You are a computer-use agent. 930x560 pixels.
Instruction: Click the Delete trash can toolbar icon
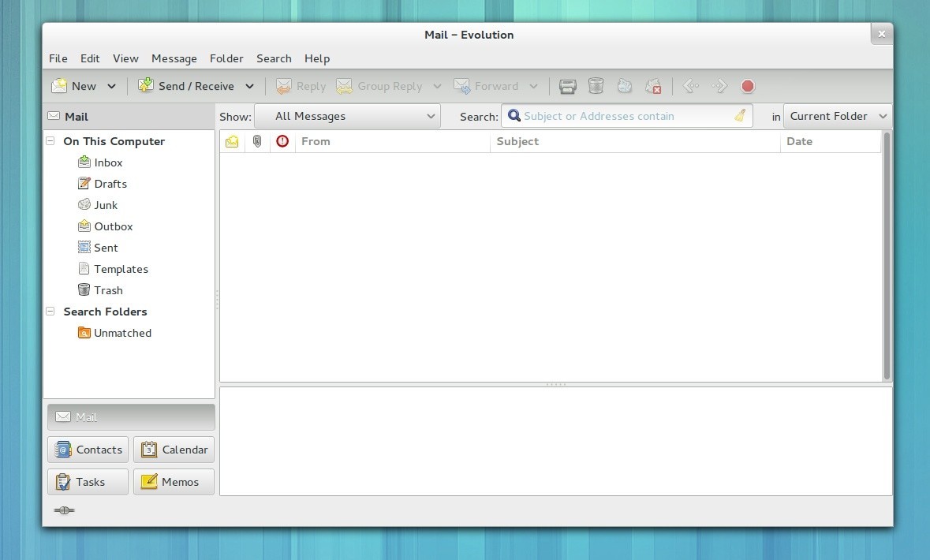click(596, 86)
